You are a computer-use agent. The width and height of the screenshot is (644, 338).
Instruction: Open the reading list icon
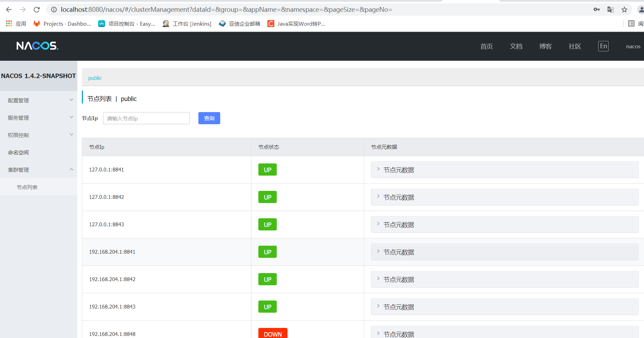pyautogui.click(x=631, y=24)
